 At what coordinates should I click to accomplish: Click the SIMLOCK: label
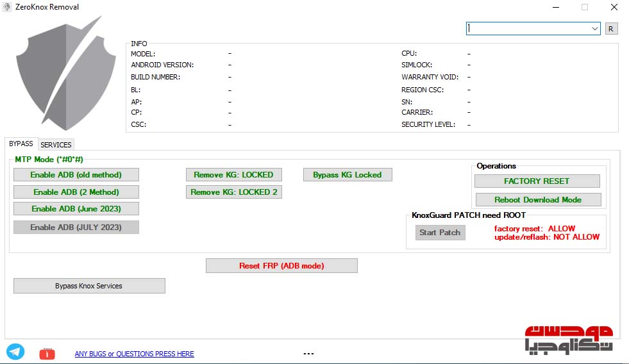click(416, 65)
